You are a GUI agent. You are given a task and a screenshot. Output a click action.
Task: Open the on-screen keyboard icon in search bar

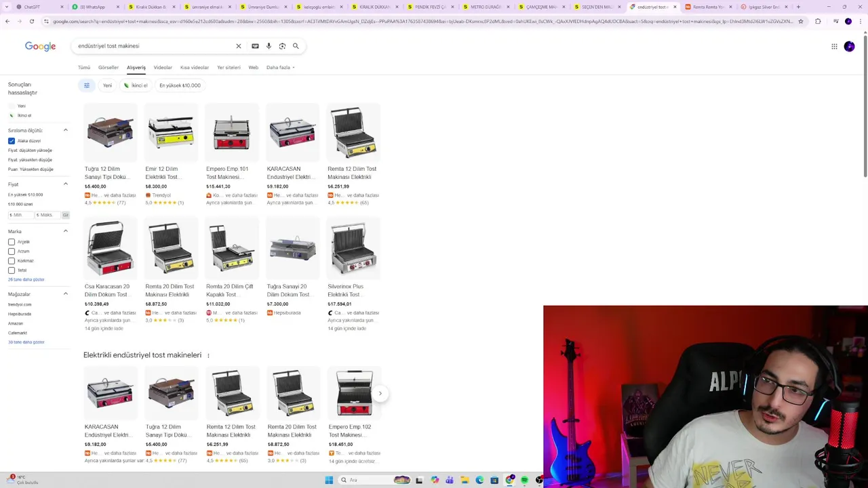click(x=255, y=46)
